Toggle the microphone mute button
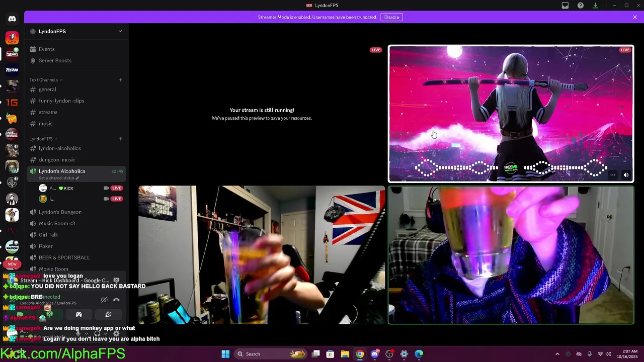The width and height of the screenshot is (644, 362). (78, 333)
